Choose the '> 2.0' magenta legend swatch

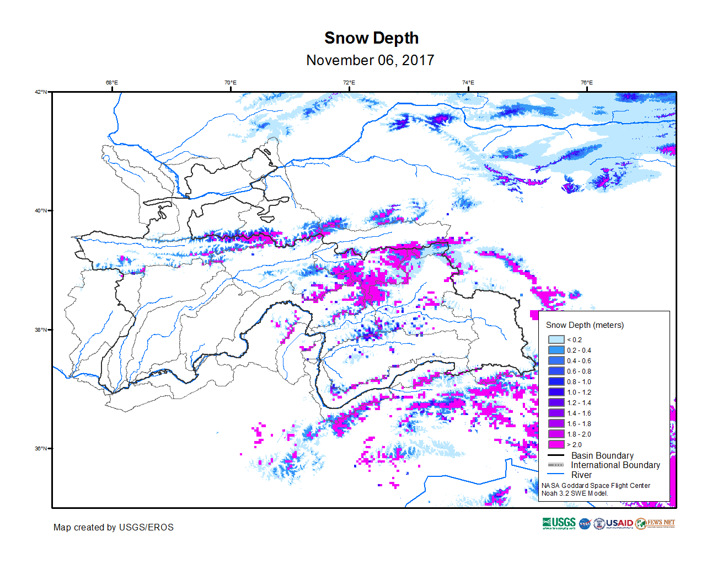pos(556,444)
